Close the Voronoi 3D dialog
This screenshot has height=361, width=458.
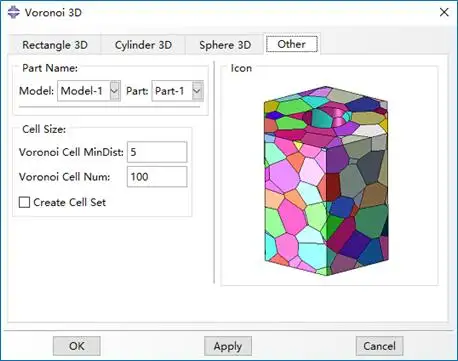coord(444,12)
